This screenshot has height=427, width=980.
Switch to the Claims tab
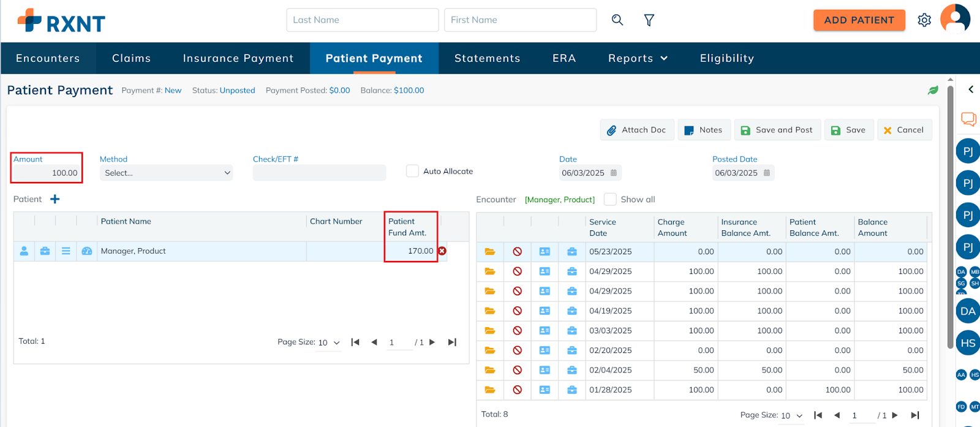click(x=131, y=58)
